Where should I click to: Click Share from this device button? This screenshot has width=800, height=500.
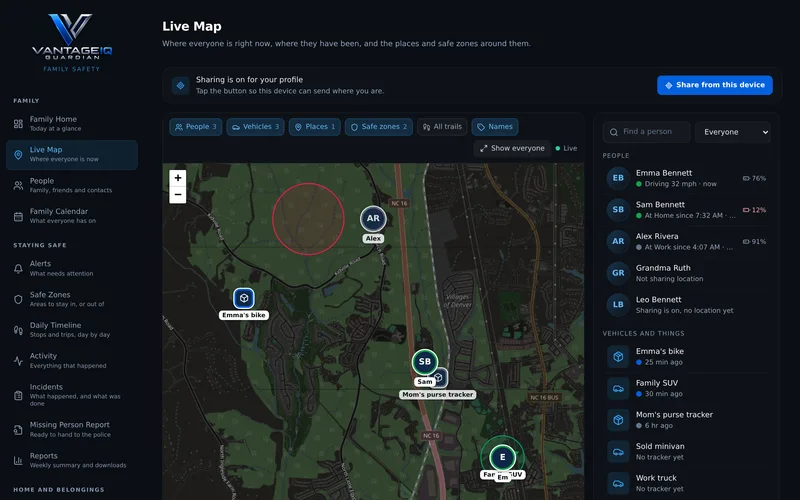(715, 85)
